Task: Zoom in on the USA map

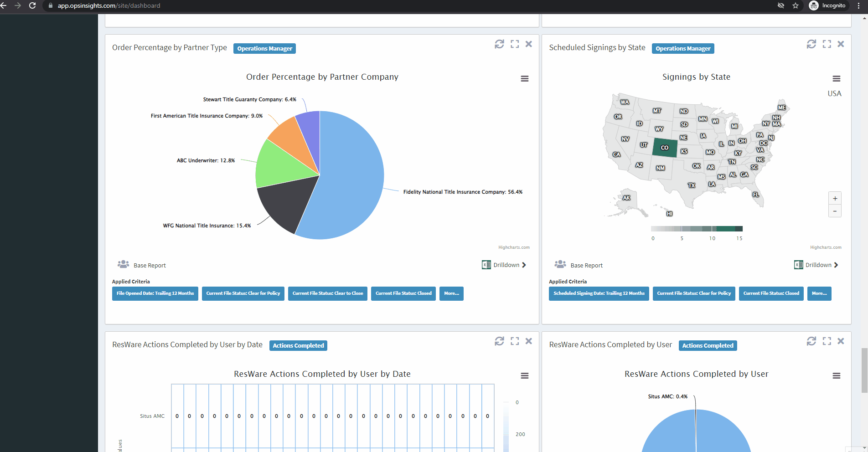Action: [x=835, y=199]
